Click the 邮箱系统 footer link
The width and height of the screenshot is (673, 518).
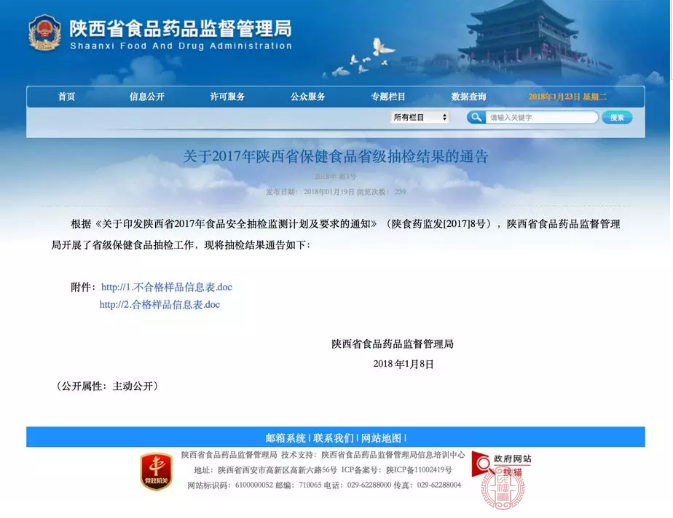285,438
